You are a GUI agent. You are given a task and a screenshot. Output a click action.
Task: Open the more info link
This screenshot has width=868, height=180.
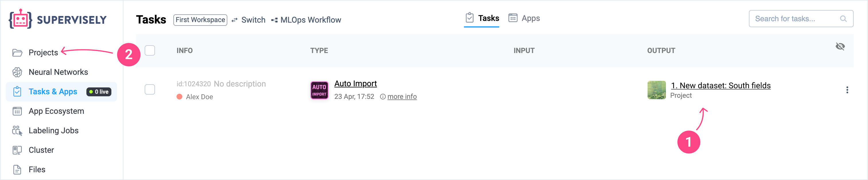tap(402, 97)
